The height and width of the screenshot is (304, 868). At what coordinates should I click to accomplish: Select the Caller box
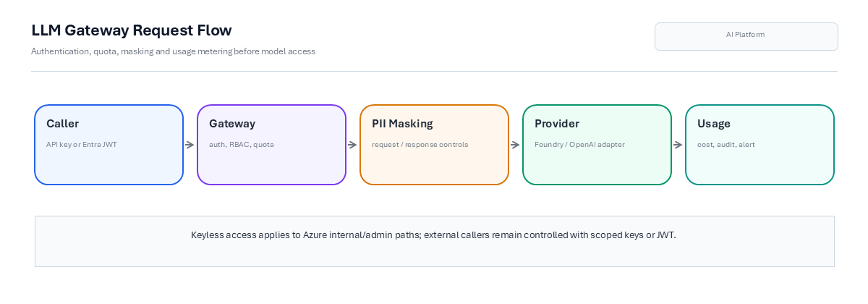click(x=109, y=145)
